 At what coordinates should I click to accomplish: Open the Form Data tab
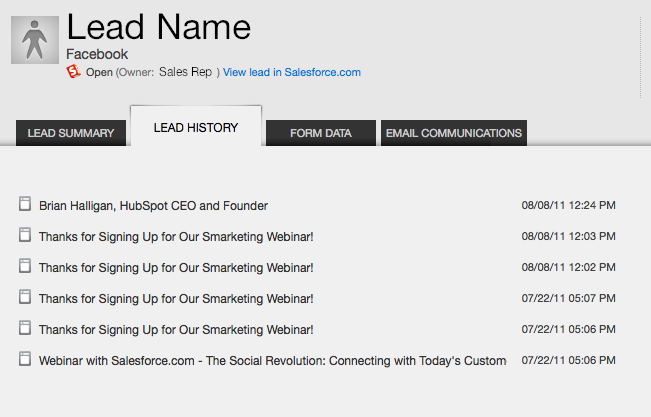click(321, 133)
